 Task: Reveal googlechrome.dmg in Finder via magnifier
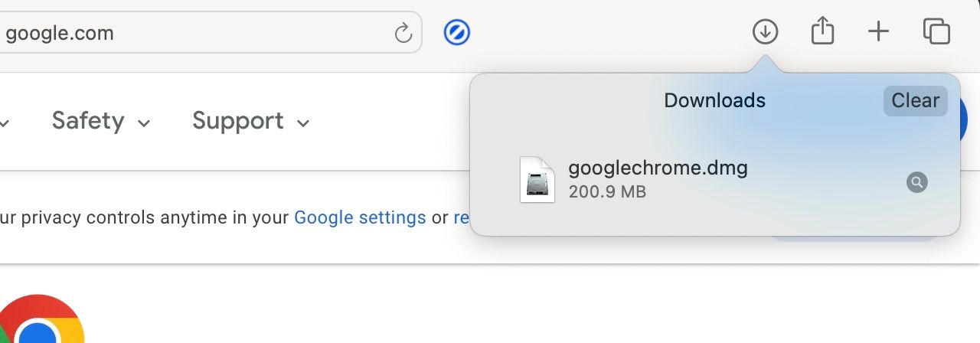click(916, 182)
